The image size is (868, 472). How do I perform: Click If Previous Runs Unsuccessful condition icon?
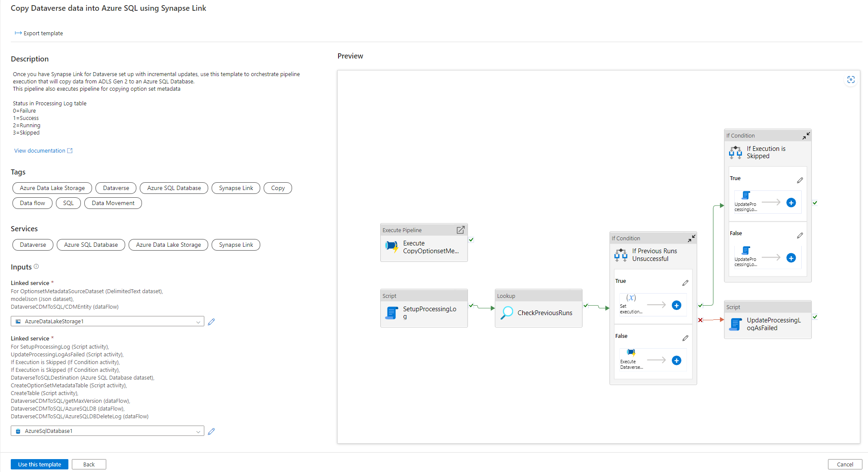click(621, 255)
